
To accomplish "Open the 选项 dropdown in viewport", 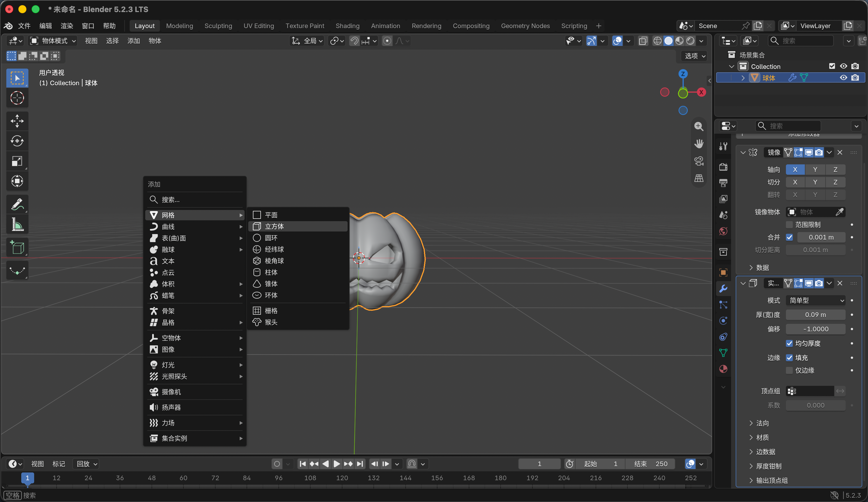I will [695, 56].
